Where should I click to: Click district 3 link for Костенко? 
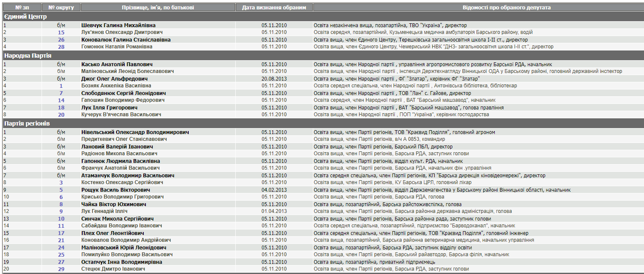[61, 183]
